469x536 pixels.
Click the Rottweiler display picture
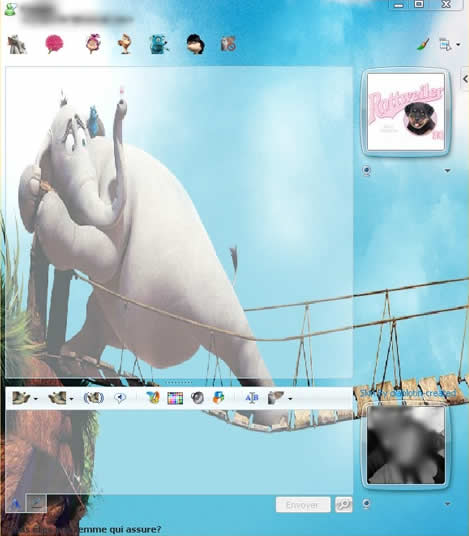point(406,112)
